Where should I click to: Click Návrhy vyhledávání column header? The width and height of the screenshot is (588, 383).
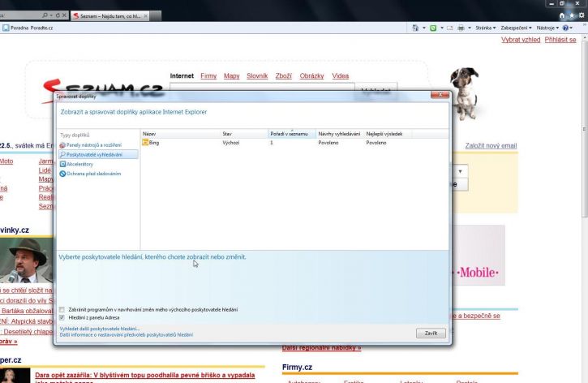point(339,134)
